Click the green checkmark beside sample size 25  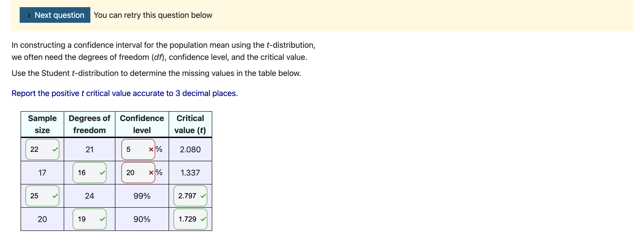click(55, 196)
